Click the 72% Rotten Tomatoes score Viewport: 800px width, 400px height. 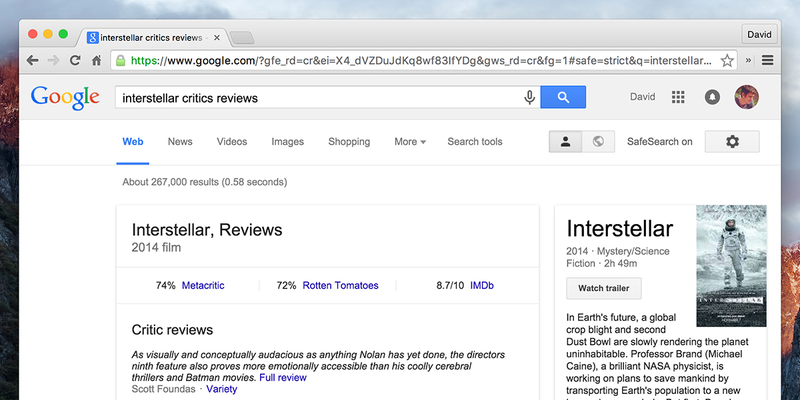286,285
